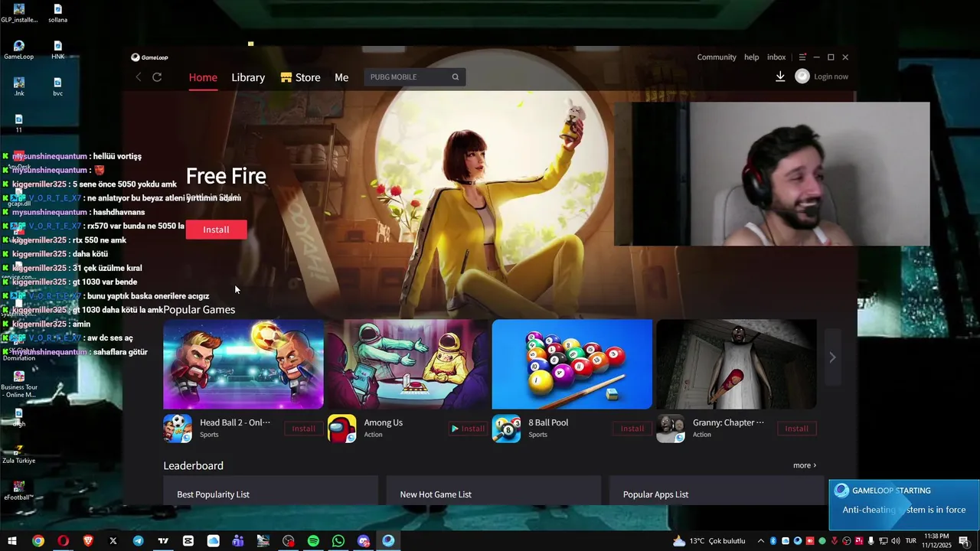The height and width of the screenshot is (551, 980).
Task: Install Free Fire from banner
Action: coord(216,230)
